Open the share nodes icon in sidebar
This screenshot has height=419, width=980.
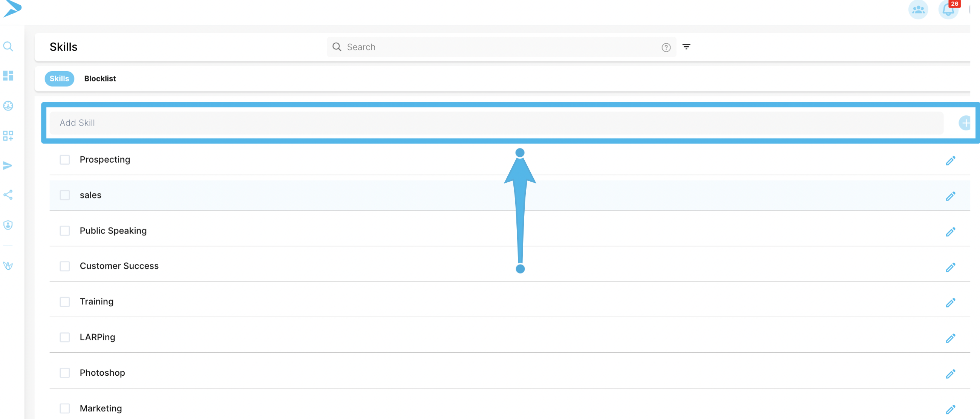coord(8,195)
